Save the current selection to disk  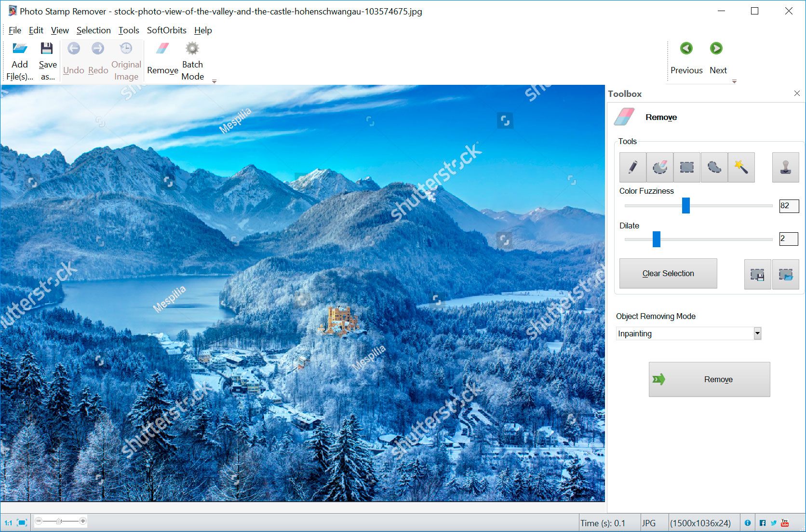click(757, 274)
